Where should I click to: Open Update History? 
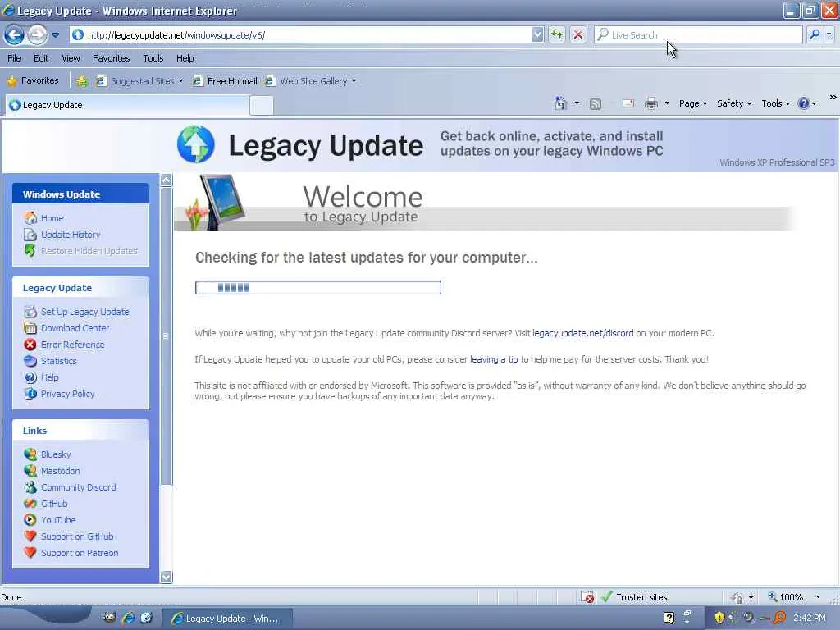tap(71, 235)
